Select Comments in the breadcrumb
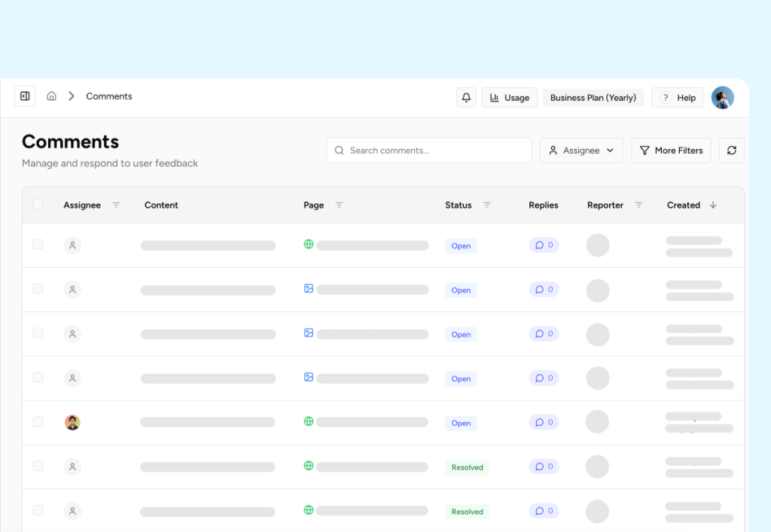Screen dimensions: 771x532 click(108, 96)
